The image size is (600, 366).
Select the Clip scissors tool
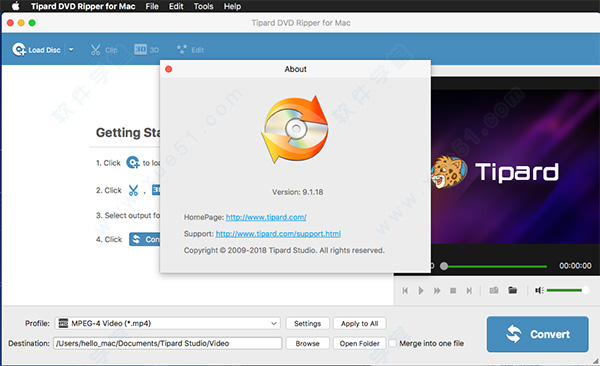tap(104, 50)
